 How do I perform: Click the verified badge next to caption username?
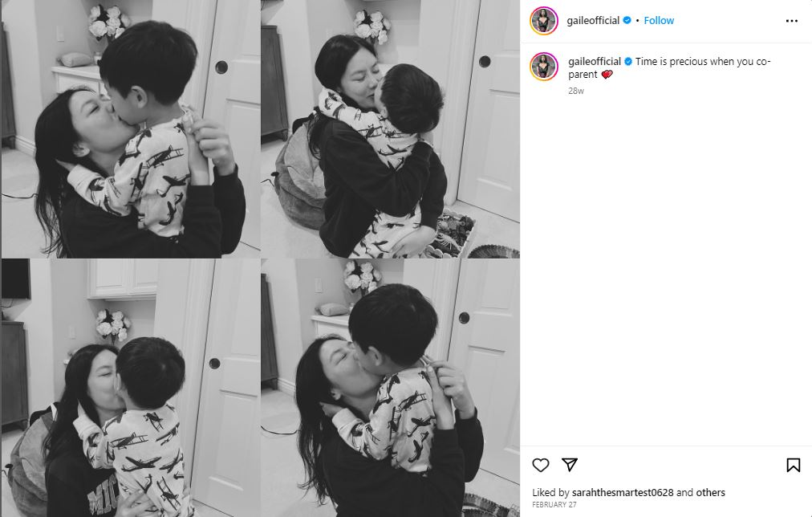(x=628, y=61)
